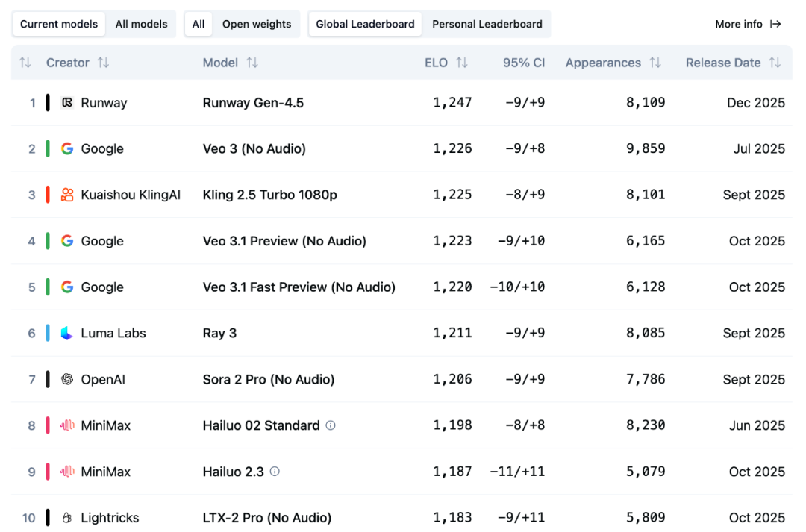Screen dimensions: 806x532
Task: Click the Runway logo icon
Action: pyautogui.click(x=67, y=103)
